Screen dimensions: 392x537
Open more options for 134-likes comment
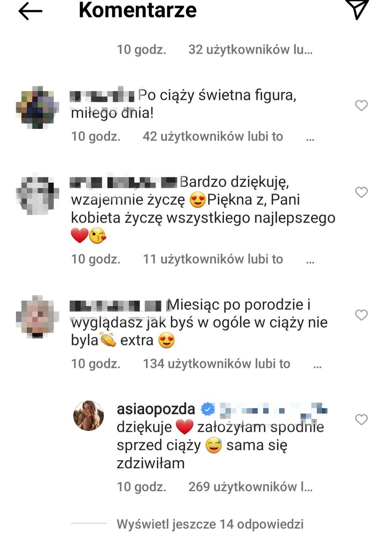coord(317,366)
